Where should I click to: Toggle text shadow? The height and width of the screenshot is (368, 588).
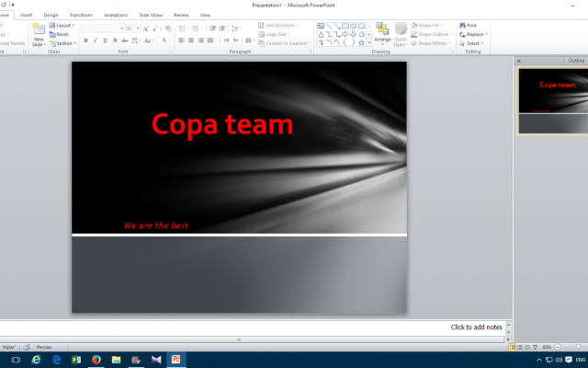tap(115, 40)
